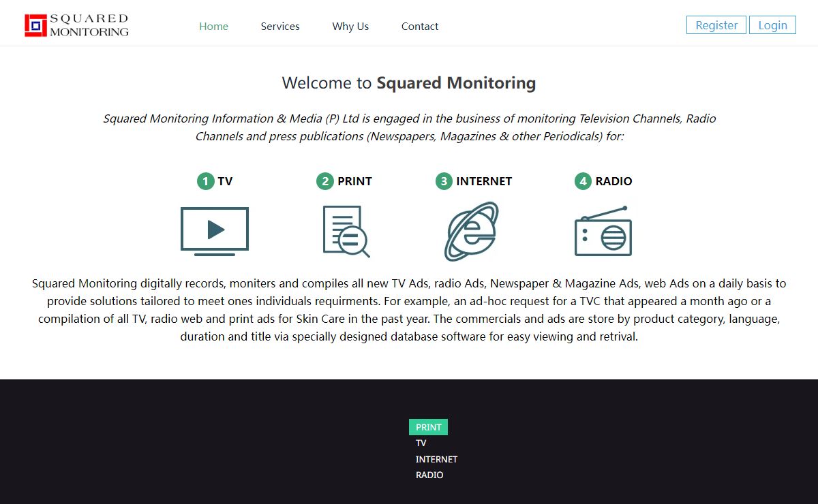Open the Home navigation item
Screen dimensions: 818x504
tap(213, 26)
